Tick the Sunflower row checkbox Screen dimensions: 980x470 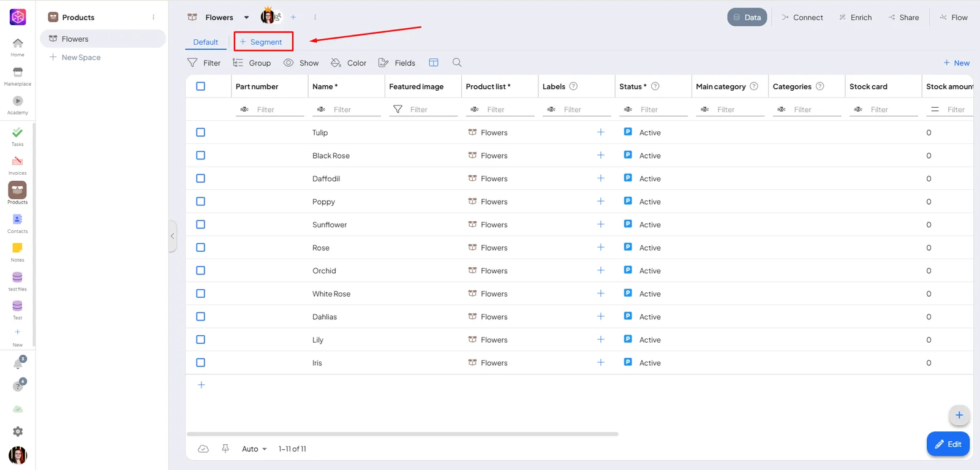pyautogui.click(x=200, y=224)
